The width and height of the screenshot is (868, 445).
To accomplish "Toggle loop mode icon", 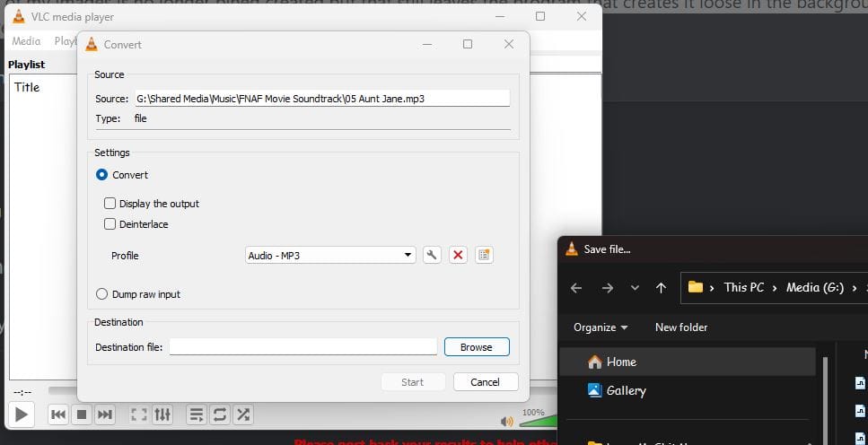I will [x=220, y=414].
